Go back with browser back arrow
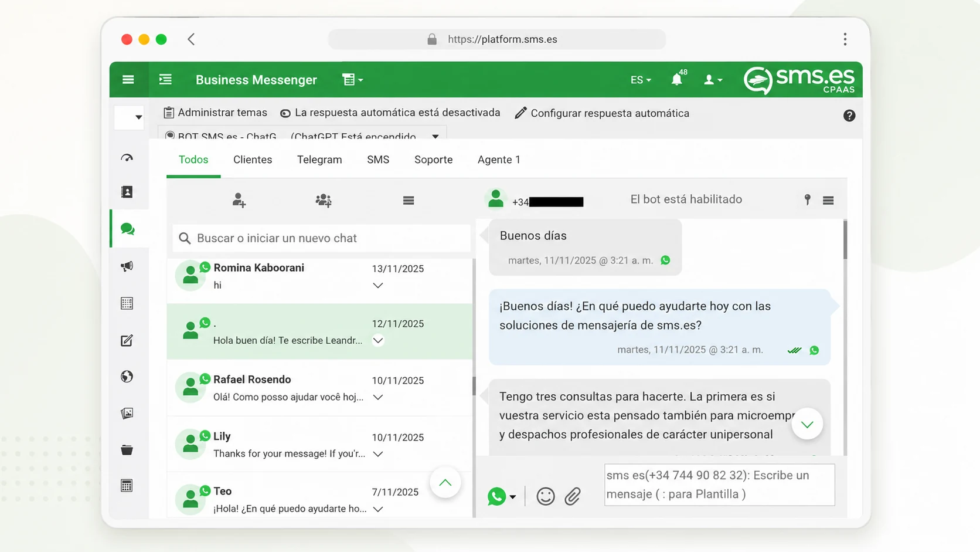This screenshot has width=980, height=552. [191, 39]
